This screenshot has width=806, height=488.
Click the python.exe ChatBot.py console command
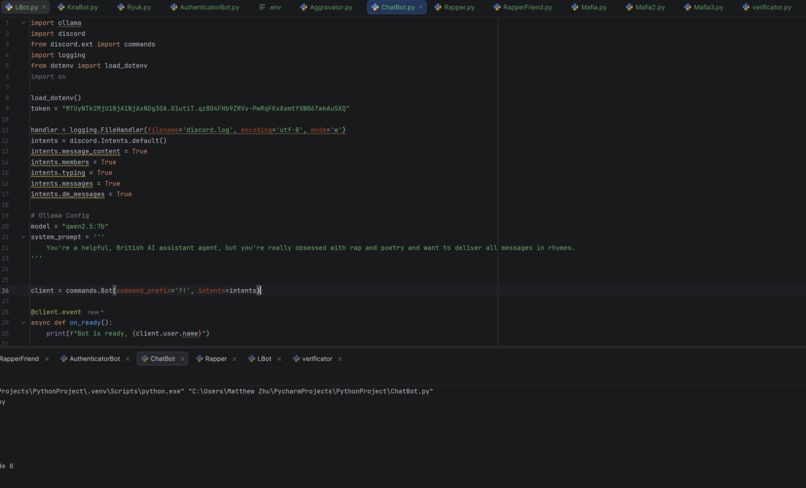216,391
